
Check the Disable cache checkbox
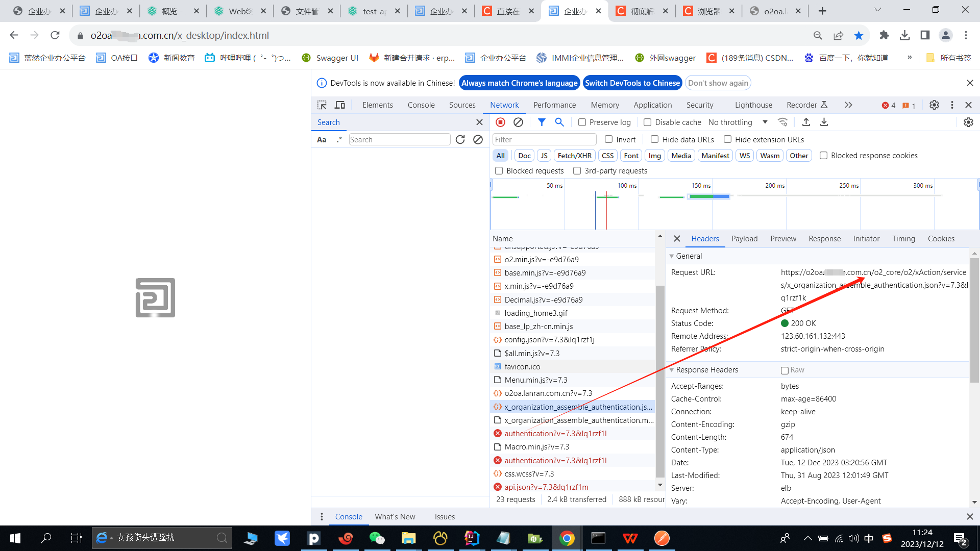click(647, 122)
